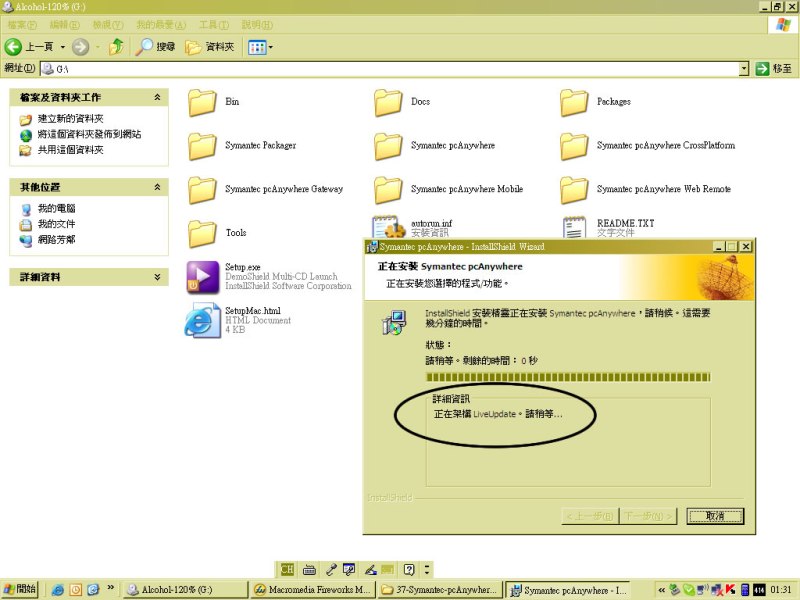
Task: Select Symantec pcAnywhere Web Remote folder
Action: [645, 189]
